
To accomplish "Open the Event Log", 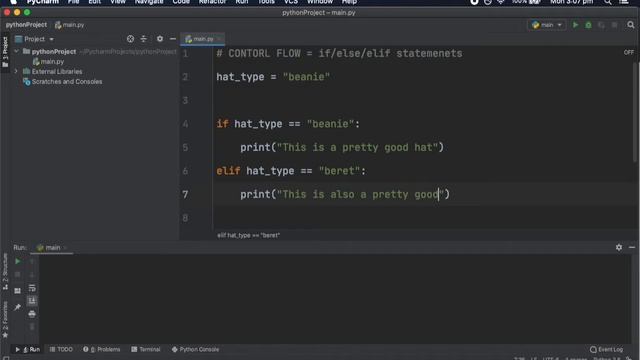I will (607, 349).
